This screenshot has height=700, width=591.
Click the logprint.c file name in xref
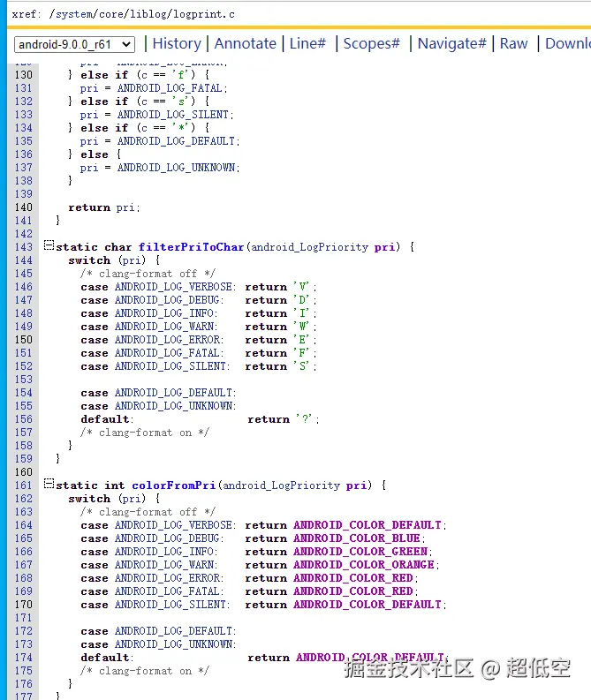pyautogui.click(x=204, y=14)
